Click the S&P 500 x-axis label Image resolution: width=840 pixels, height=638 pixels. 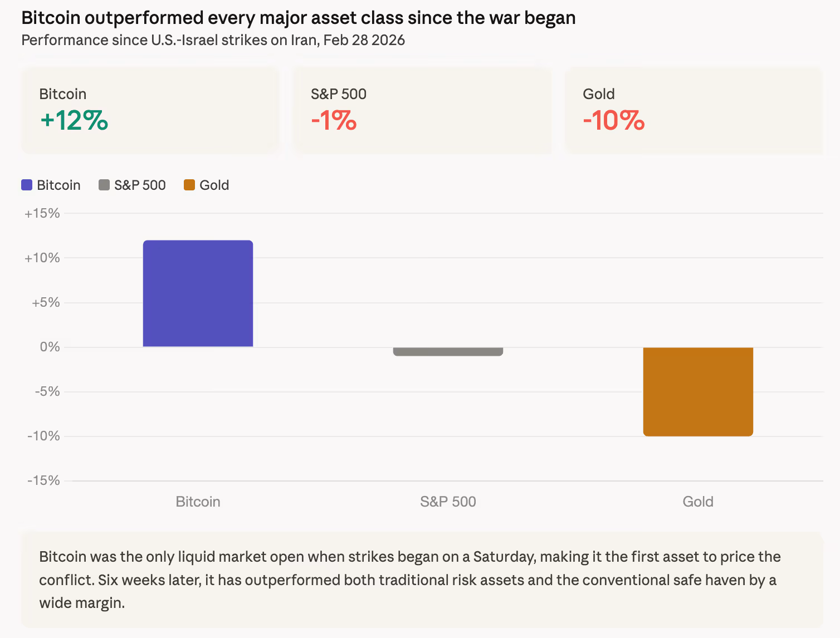[x=448, y=502]
